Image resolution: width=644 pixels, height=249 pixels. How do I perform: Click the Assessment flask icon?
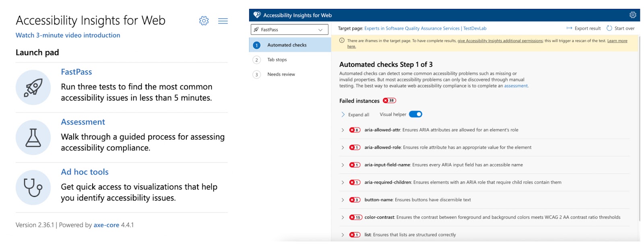[x=33, y=138]
